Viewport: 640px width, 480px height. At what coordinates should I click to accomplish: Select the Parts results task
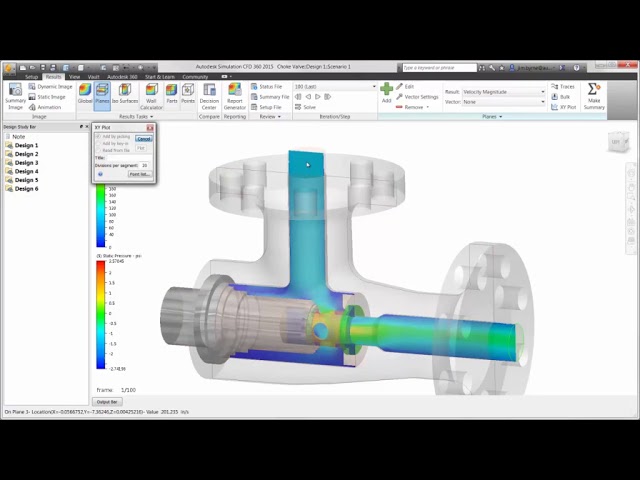click(172, 93)
